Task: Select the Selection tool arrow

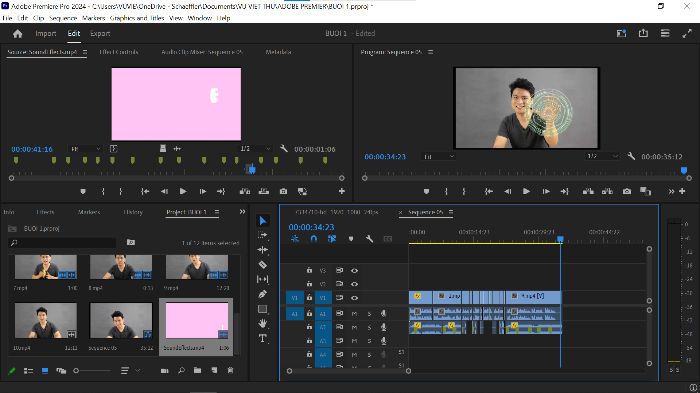Action: coord(263,221)
